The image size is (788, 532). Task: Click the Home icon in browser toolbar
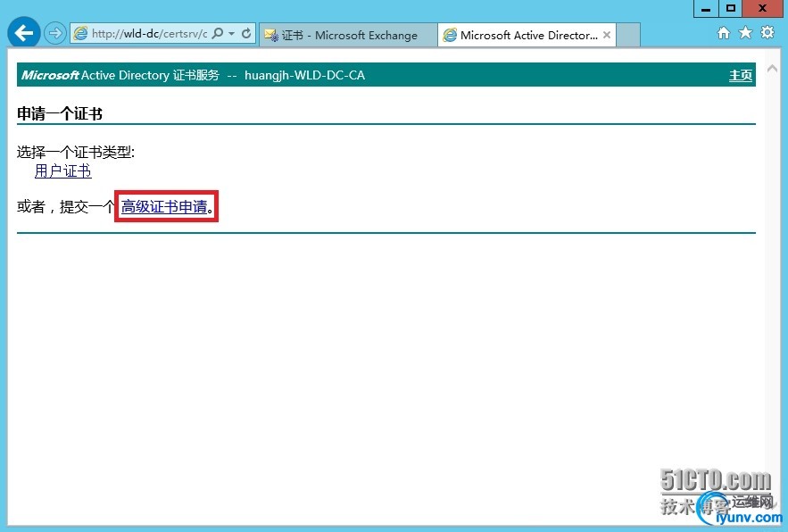point(724,33)
